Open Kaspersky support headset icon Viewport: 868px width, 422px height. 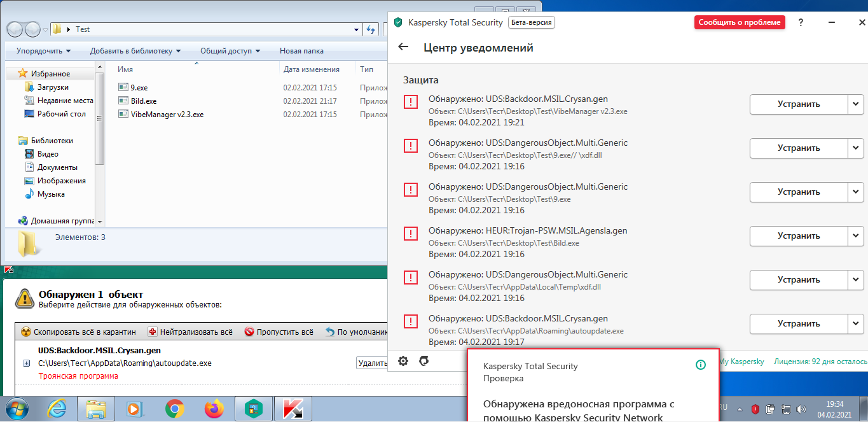[424, 361]
